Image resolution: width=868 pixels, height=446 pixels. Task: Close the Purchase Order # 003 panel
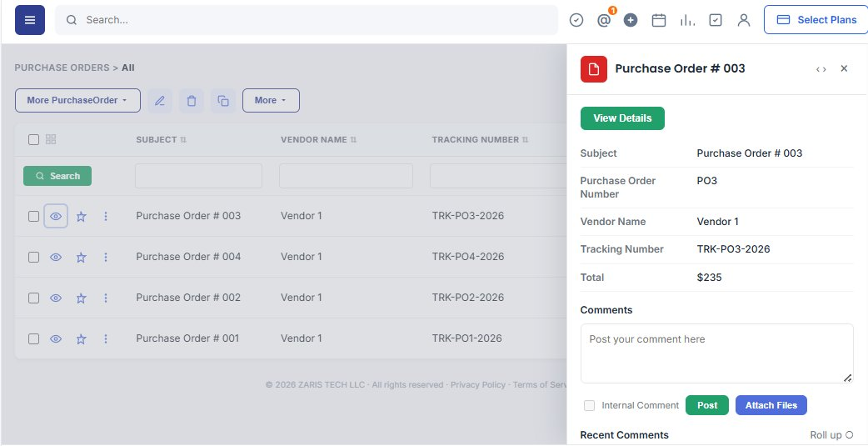[x=844, y=68]
